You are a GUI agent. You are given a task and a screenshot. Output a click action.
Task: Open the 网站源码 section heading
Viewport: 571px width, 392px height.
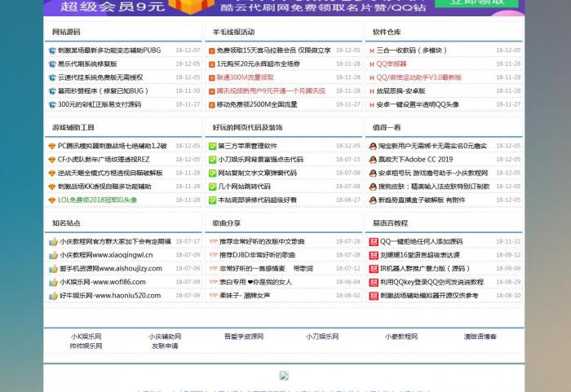point(66,33)
